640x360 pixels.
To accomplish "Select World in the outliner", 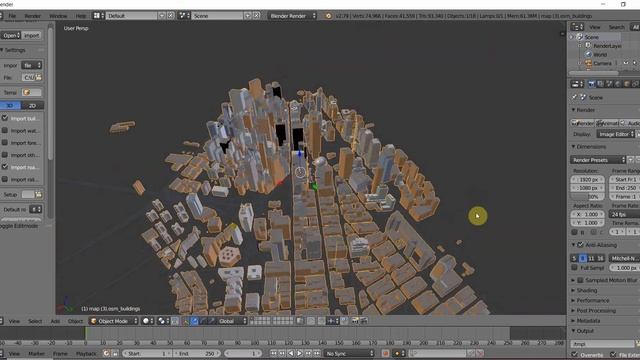I will click(x=600, y=54).
